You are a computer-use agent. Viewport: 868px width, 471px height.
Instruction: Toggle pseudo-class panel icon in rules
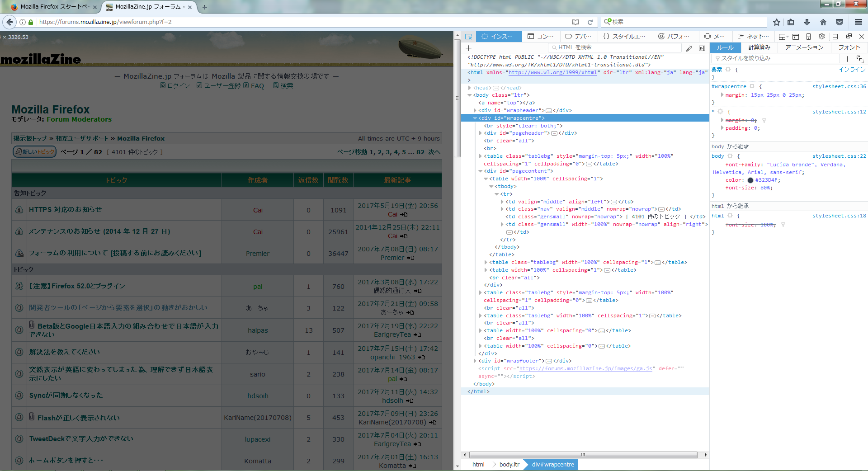(x=860, y=59)
